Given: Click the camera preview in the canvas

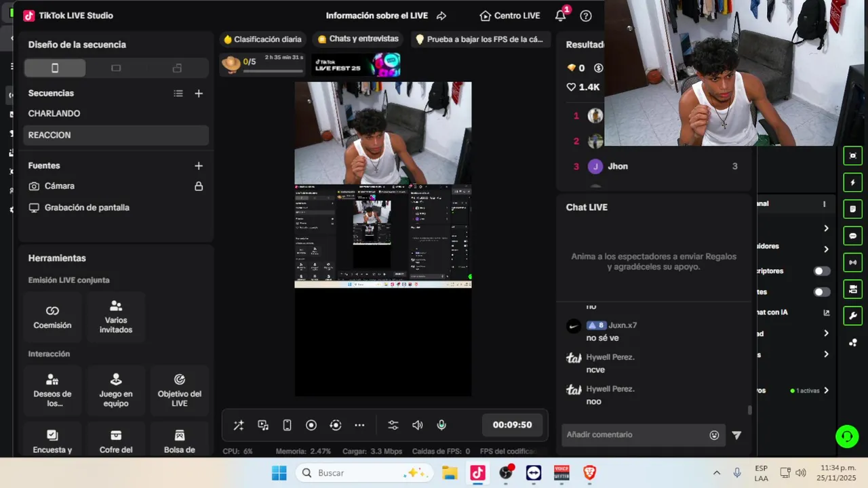Looking at the screenshot, I should click(383, 133).
